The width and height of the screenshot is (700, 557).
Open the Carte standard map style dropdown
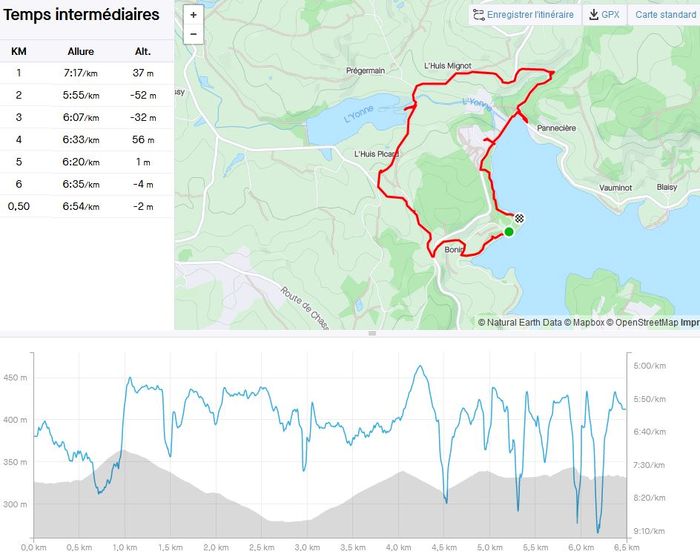(666, 15)
